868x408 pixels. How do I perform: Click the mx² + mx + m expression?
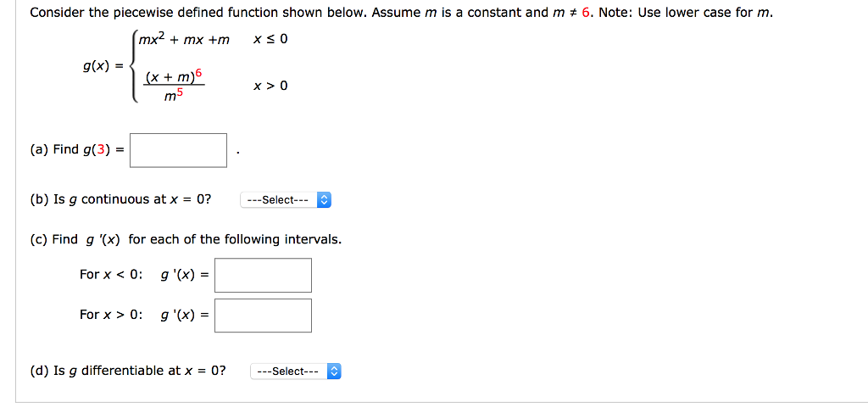pyautogui.click(x=184, y=40)
